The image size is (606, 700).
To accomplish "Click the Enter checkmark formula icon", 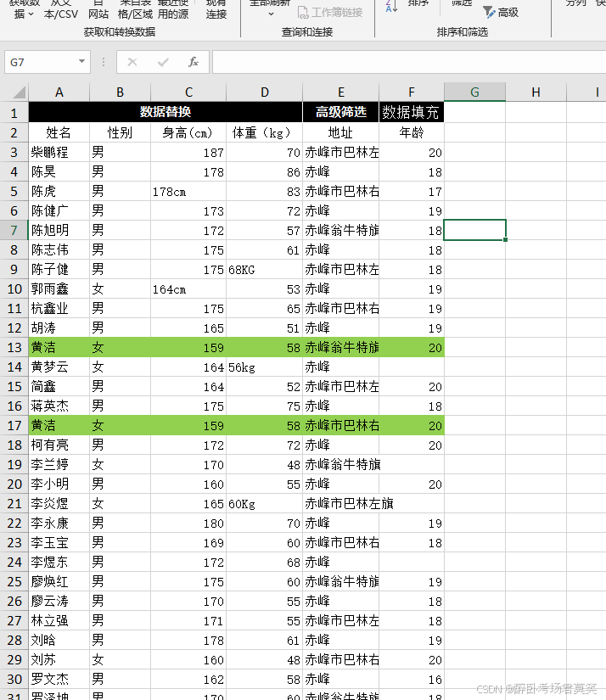I will (x=163, y=62).
